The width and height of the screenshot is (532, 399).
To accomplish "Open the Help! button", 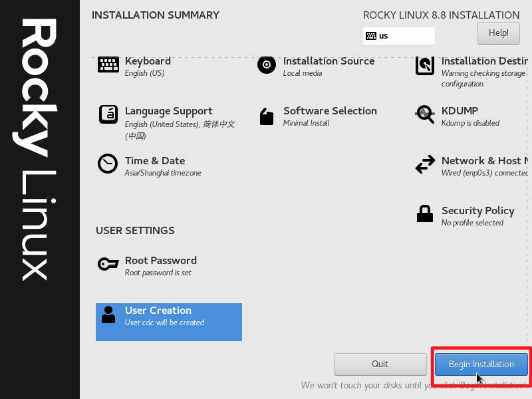I will point(498,33).
